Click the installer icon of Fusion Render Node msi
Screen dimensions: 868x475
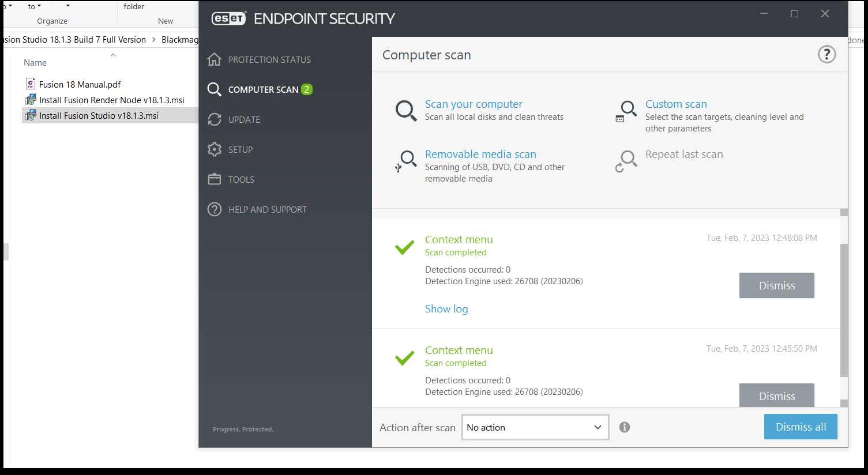31,100
